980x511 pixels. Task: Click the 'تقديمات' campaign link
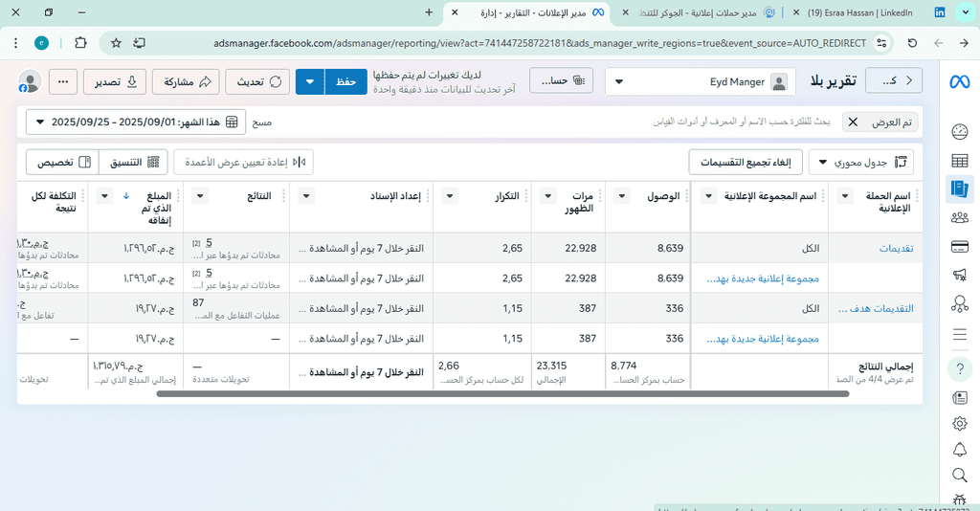896,249
